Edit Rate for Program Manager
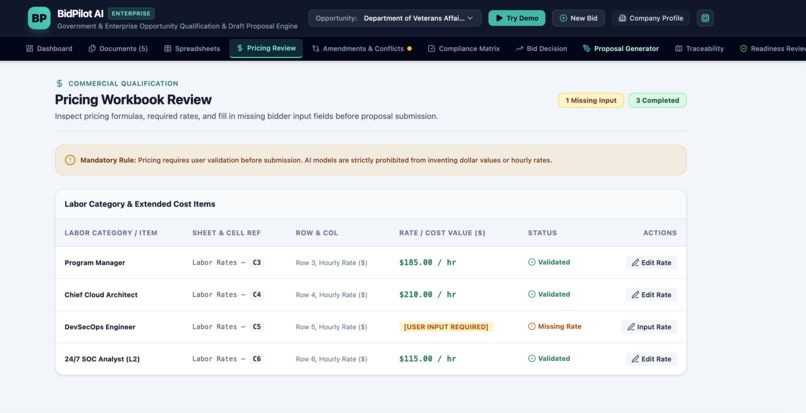This screenshot has width=806, height=413. tap(651, 262)
